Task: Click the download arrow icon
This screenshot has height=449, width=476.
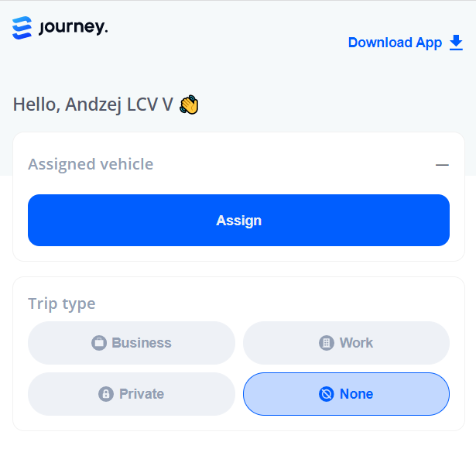Action: point(456,43)
